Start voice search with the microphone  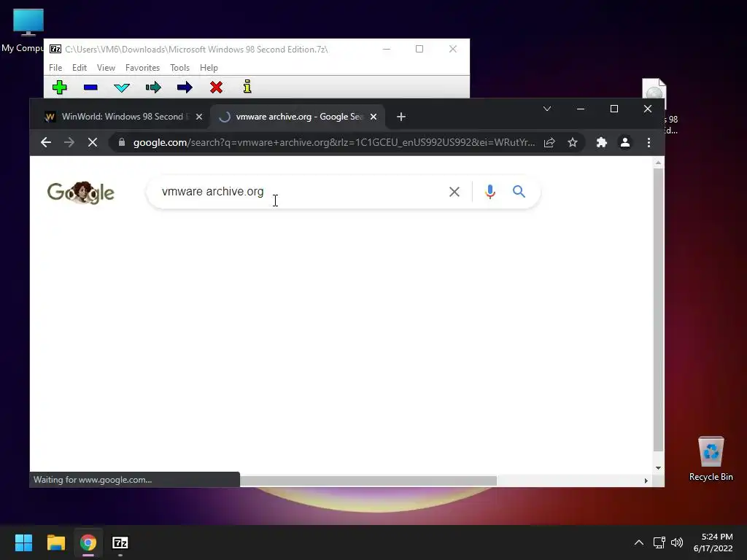coord(489,192)
